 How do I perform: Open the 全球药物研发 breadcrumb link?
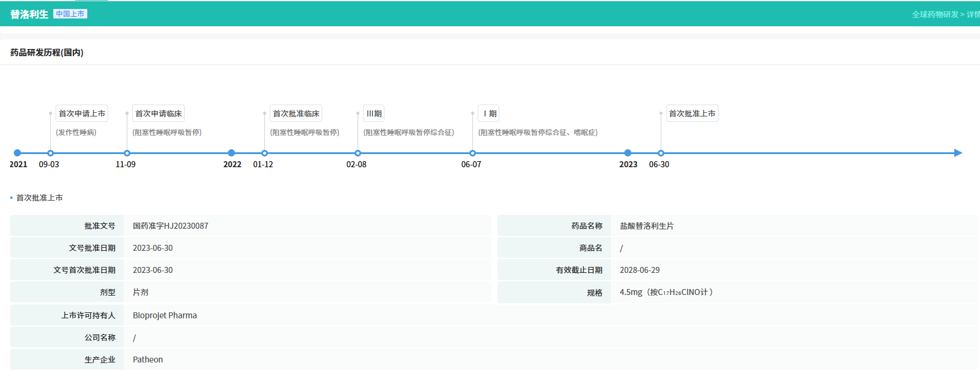(x=935, y=14)
